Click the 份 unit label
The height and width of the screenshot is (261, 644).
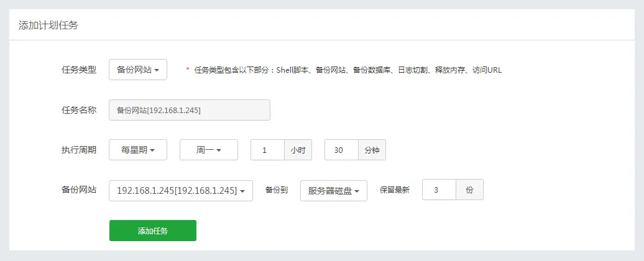(469, 190)
